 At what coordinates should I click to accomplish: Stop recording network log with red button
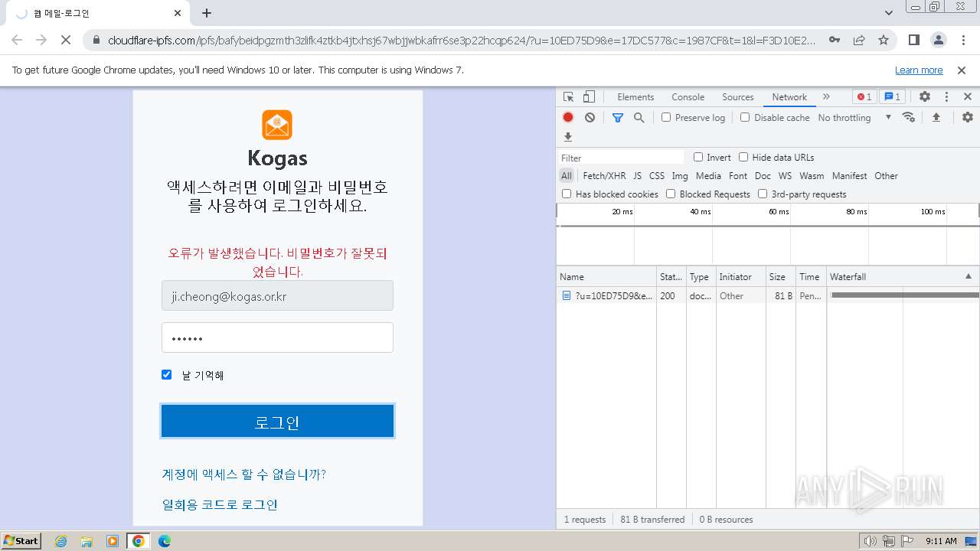(568, 118)
